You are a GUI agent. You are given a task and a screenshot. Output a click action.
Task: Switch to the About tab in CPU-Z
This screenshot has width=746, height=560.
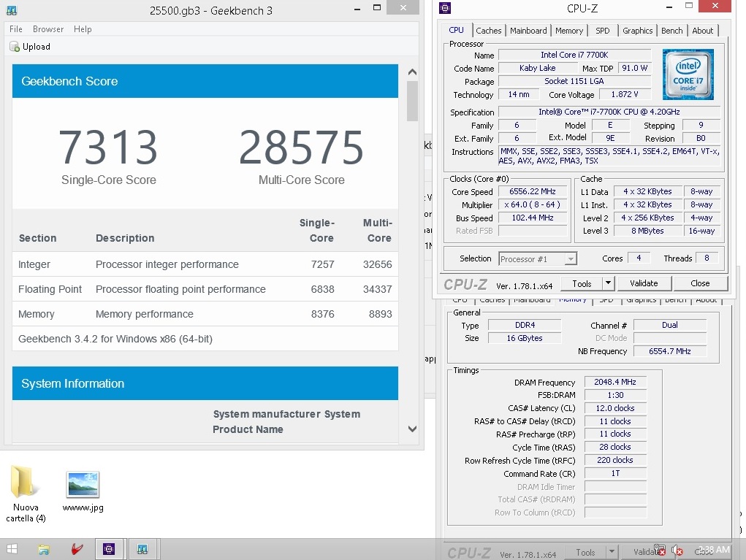coord(702,31)
